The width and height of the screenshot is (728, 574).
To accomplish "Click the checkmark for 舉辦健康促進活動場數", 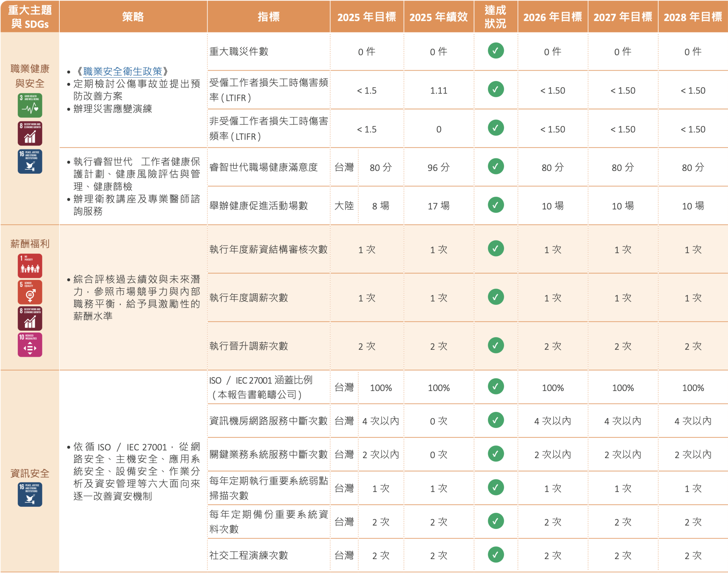I will coord(496,205).
